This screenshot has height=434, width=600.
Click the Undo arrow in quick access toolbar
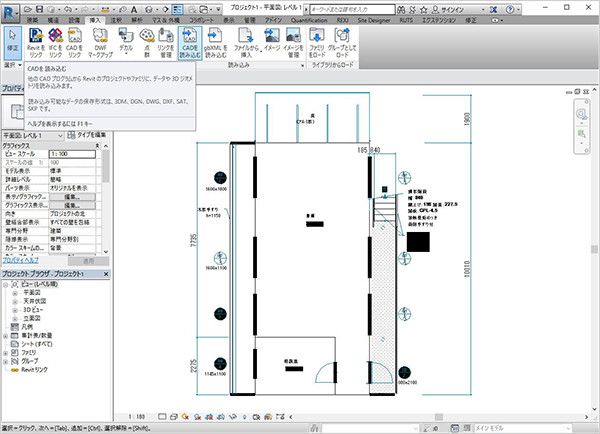[68, 9]
